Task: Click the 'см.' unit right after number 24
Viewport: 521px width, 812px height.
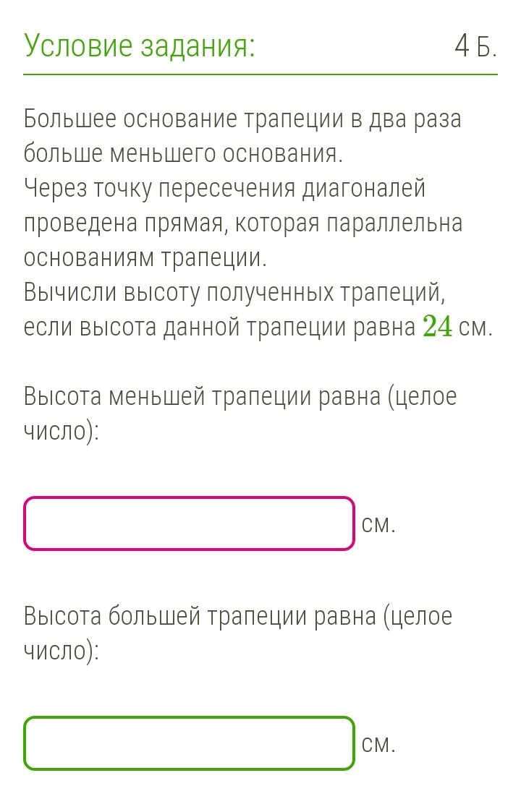Action: tap(475, 328)
